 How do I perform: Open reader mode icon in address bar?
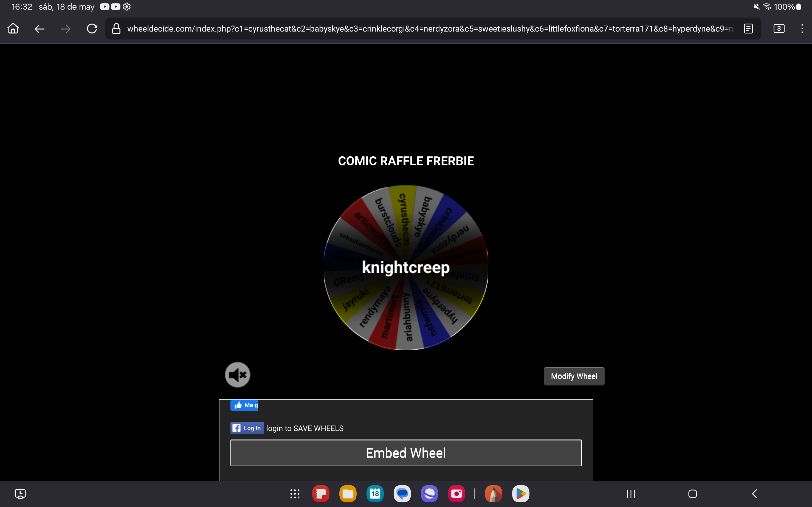748,29
